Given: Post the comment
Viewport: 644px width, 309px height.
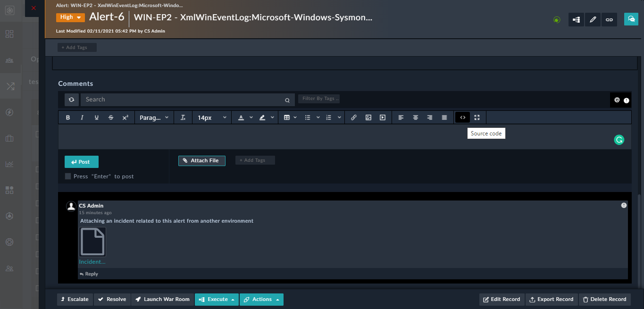Looking at the screenshot, I should (x=81, y=161).
